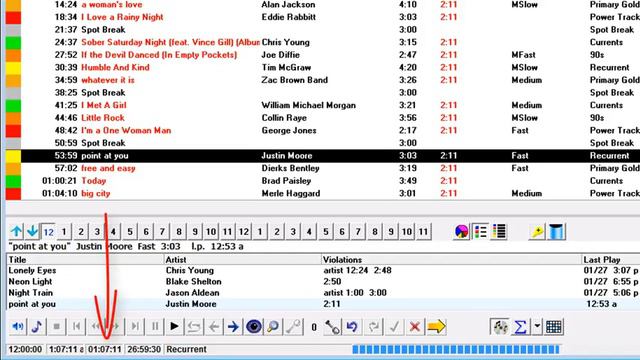Click the blue segmented progress bar
Screen dimensions: 640x360
[456, 349]
